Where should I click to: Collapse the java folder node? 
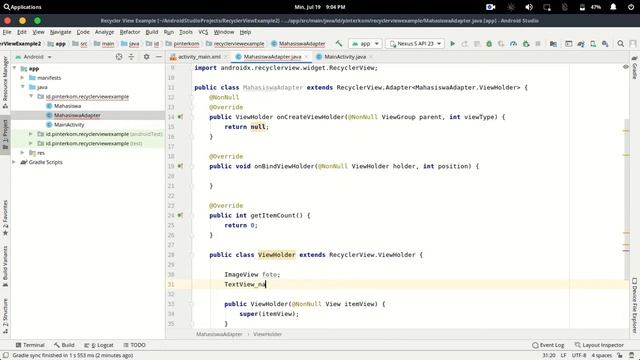[x=23, y=87]
